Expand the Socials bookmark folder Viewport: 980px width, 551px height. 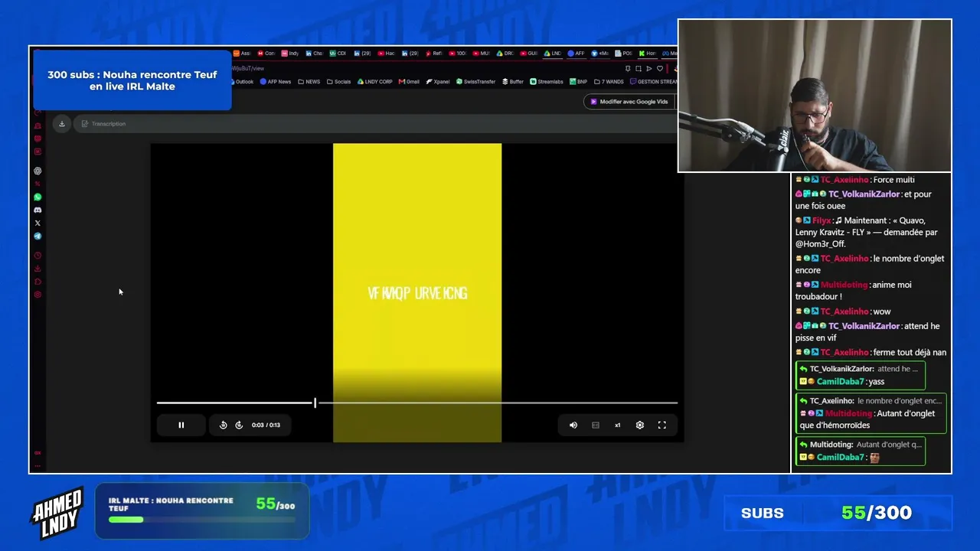(338, 82)
